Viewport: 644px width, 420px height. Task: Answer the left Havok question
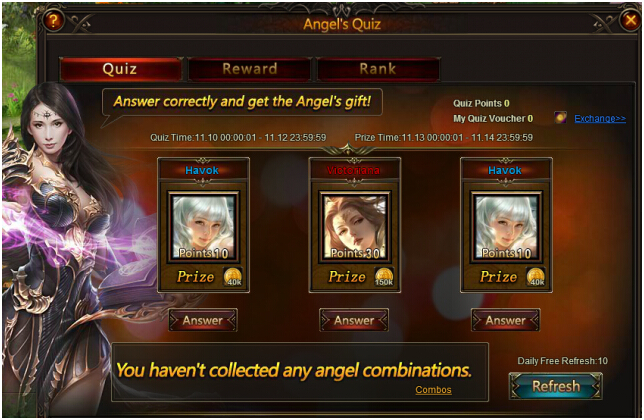pos(203,320)
